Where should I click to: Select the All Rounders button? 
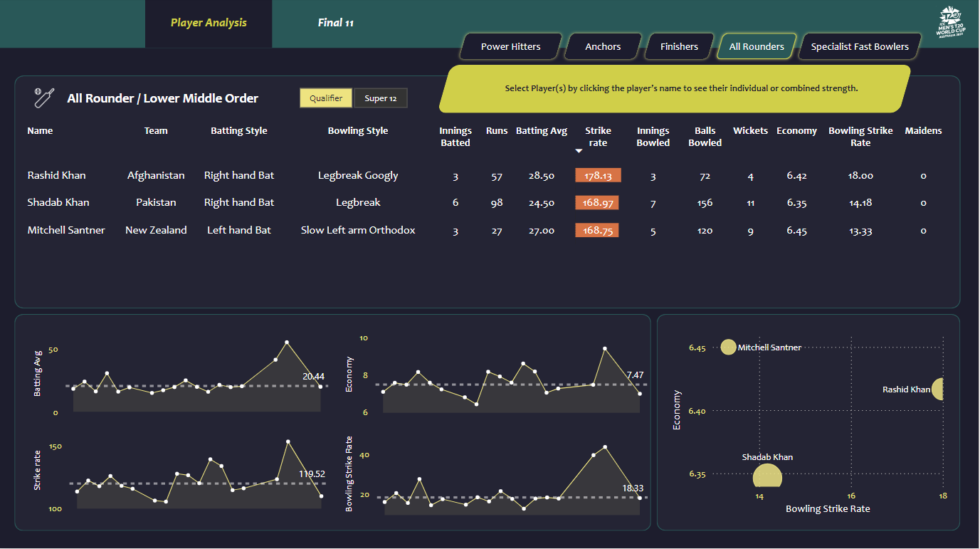[757, 47]
